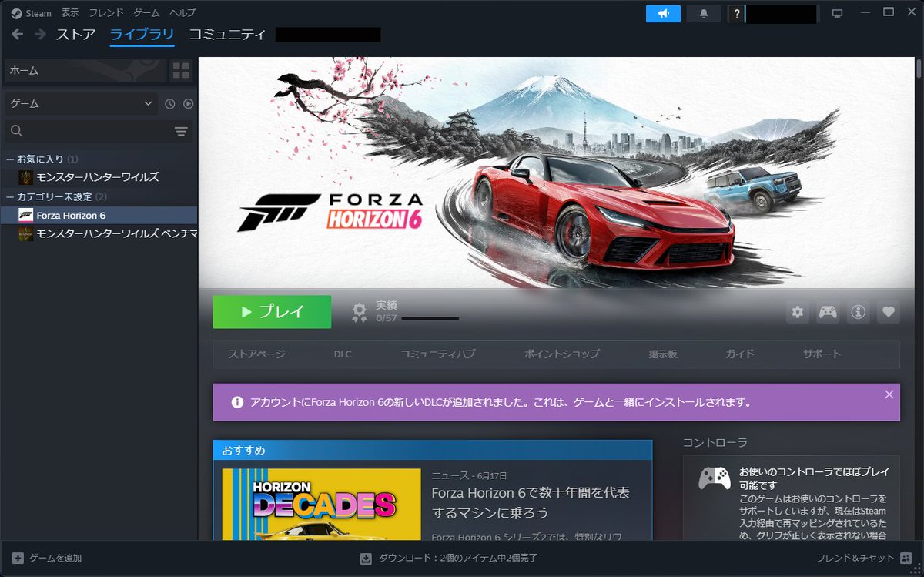Click the ホーム library home button
This screenshot has height=577, width=924.
(85, 71)
